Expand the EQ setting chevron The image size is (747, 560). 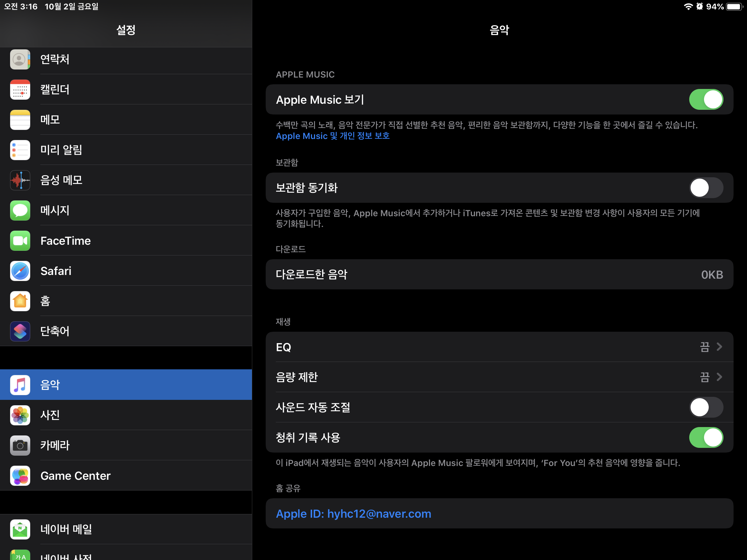click(719, 347)
